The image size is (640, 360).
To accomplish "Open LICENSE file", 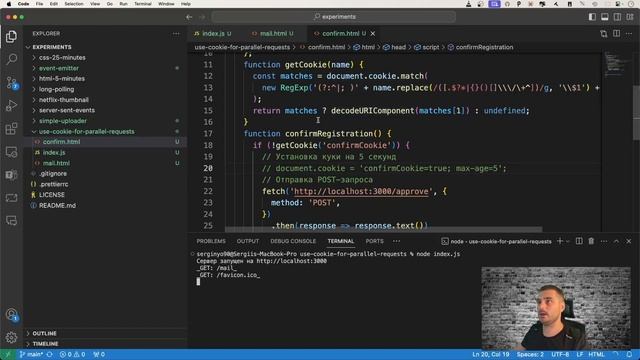I will pyautogui.click(x=51, y=195).
